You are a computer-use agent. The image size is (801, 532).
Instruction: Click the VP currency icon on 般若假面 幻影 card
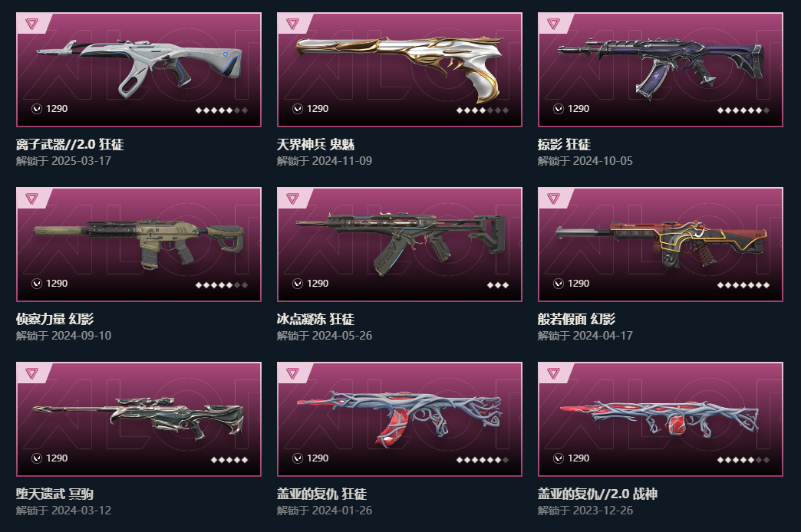coord(559,284)
